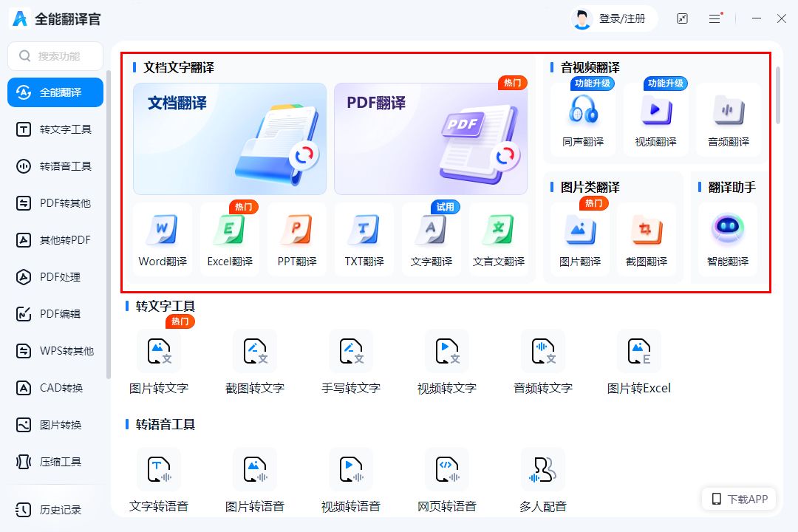Open 图片转Excel tool

(x=639, y=363)
